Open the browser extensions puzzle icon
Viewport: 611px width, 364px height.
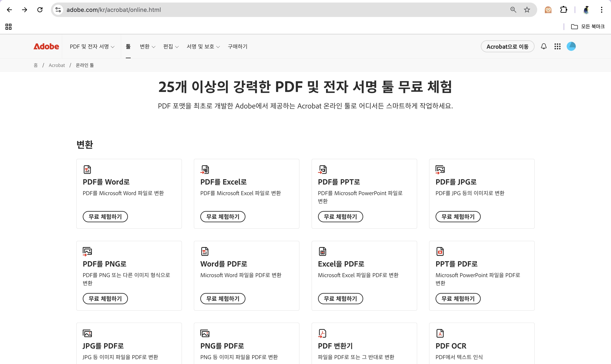coord(563,10)
